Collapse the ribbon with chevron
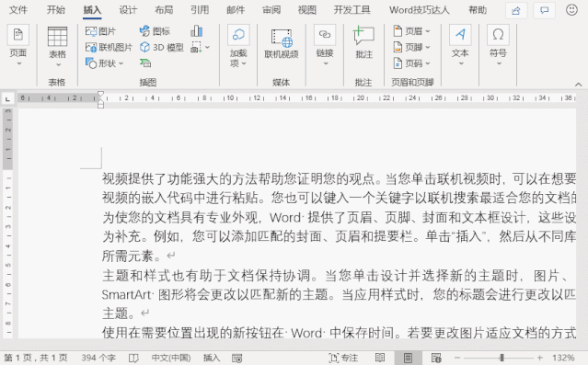Screen dimensions: 588x365 pos(578,85)
